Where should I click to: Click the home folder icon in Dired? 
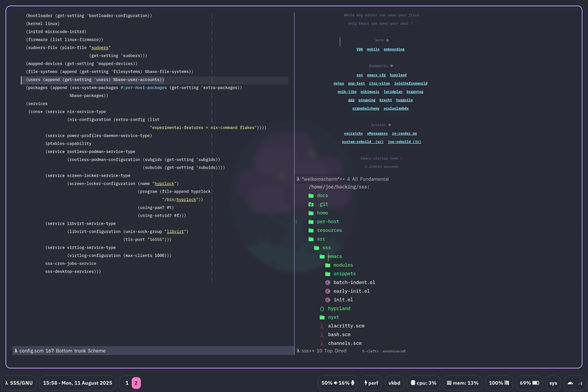pyautogui.click(x=311, y=213)
